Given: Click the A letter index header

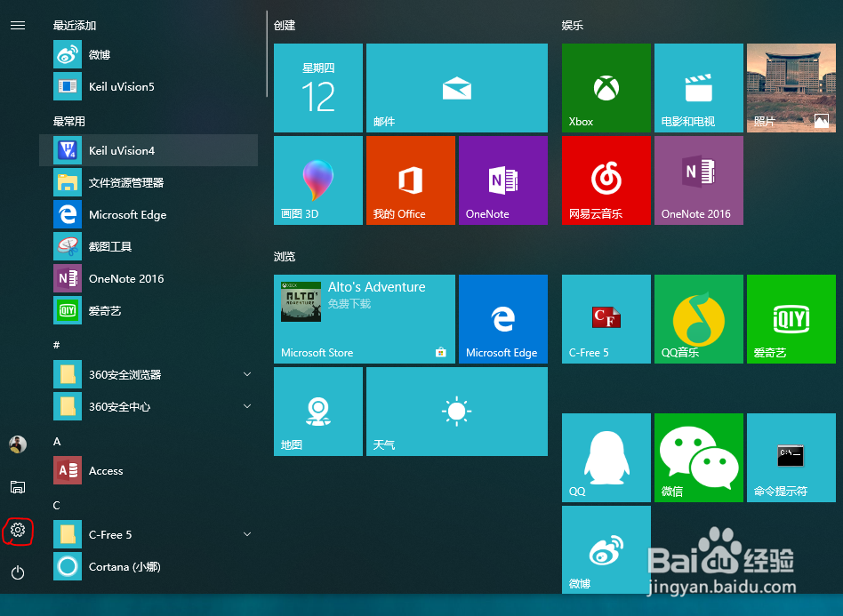Looking at the screenshot, I should [57, 441].
